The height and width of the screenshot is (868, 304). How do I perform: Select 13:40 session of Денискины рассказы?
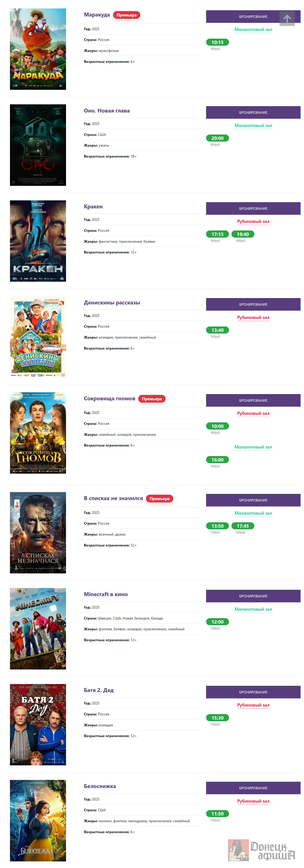pyautogui.click(x=217, y=330)
